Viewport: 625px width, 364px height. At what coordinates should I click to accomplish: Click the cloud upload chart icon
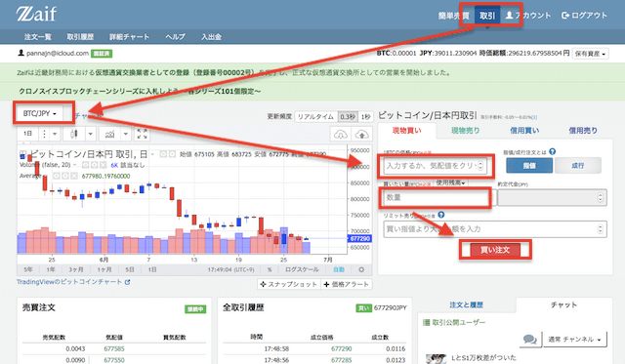pos(361,135)
